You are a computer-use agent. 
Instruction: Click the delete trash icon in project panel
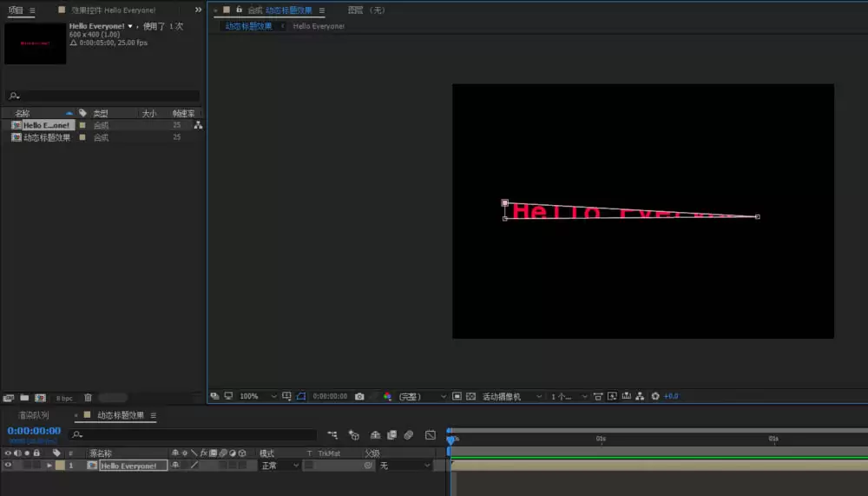click(x=88, y=397)
